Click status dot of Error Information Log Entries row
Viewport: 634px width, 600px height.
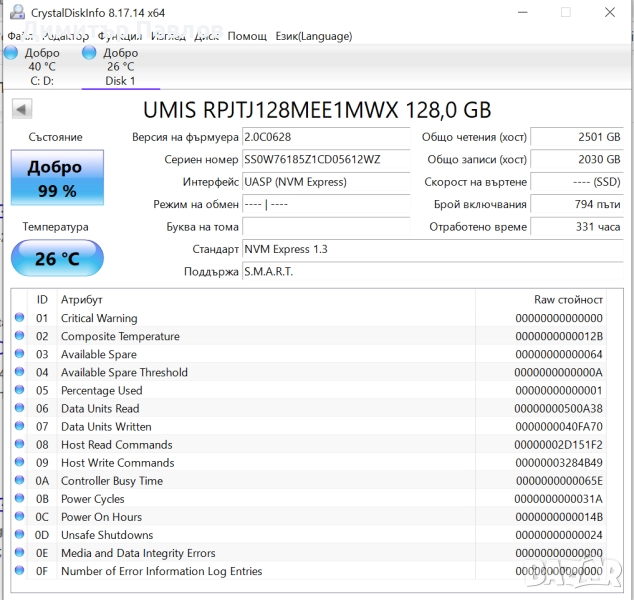click(x=19, y=570)
